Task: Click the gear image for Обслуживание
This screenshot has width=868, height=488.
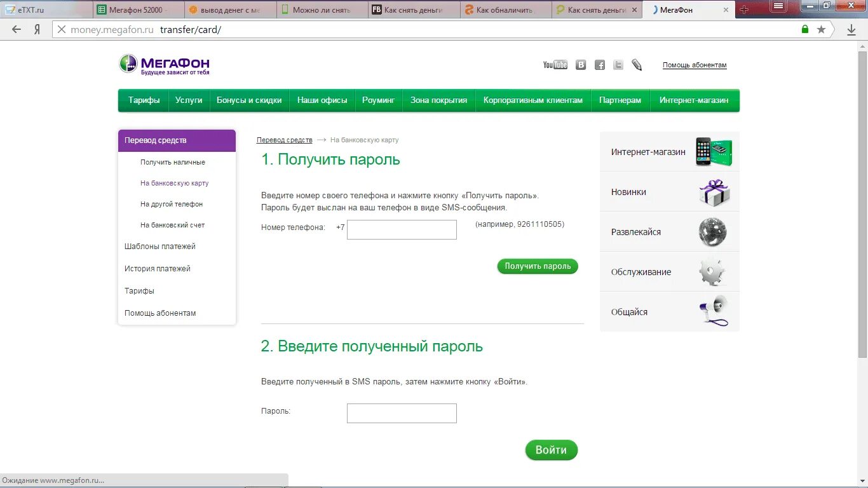Action: [712, 272]
